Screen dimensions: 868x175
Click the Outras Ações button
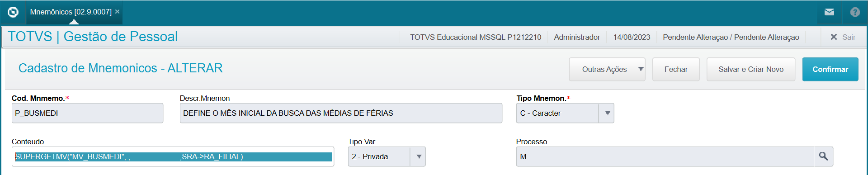pyautogui.click(x=604, y=69)
